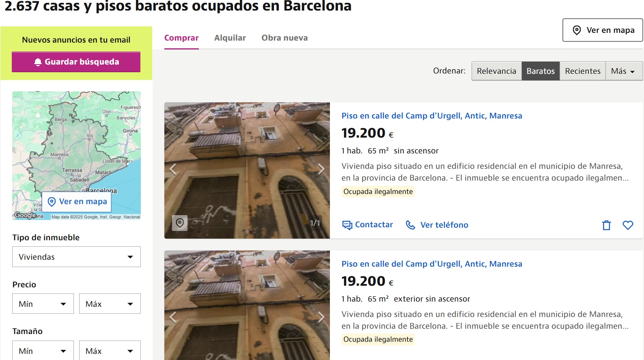The height and width of the screenshot is (360, 644).
Task: Click Contactar chat icon on first listing
Action: 347,225
